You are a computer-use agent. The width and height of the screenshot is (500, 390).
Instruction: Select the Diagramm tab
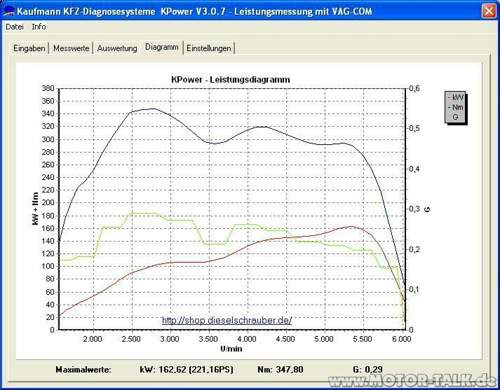click(162, 47)
